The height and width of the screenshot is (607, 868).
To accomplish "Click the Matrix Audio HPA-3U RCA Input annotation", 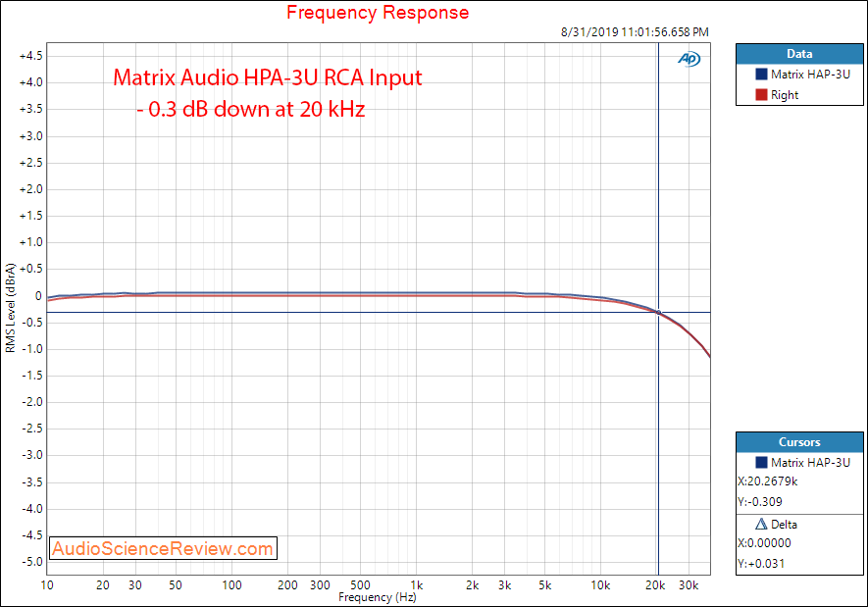I will [268, 77].
